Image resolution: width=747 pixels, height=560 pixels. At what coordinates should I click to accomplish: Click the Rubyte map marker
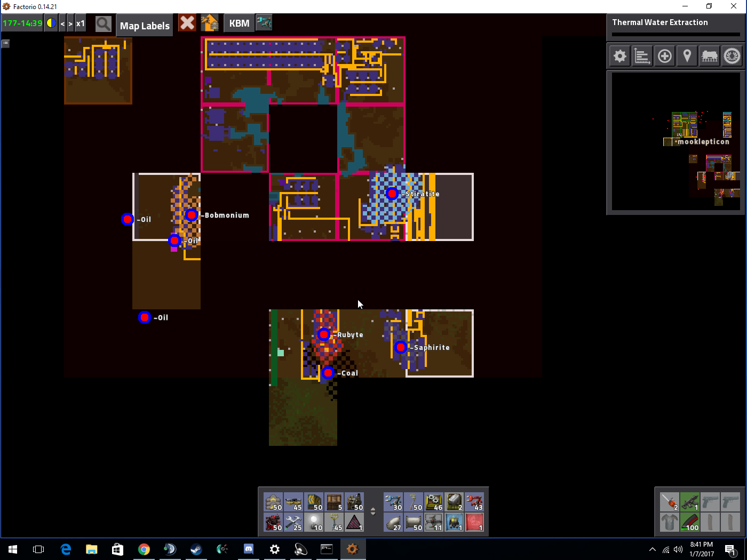pyautogui.click(x=324, y=334)
